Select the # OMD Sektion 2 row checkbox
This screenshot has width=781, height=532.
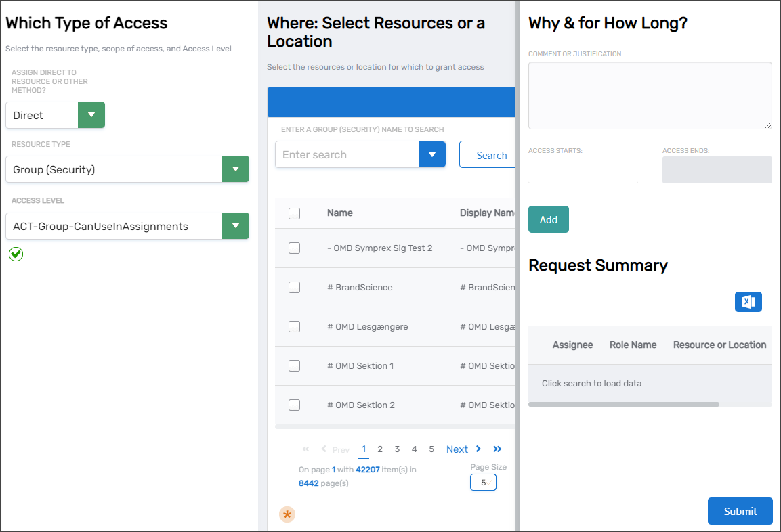click(x=294, y=405)
